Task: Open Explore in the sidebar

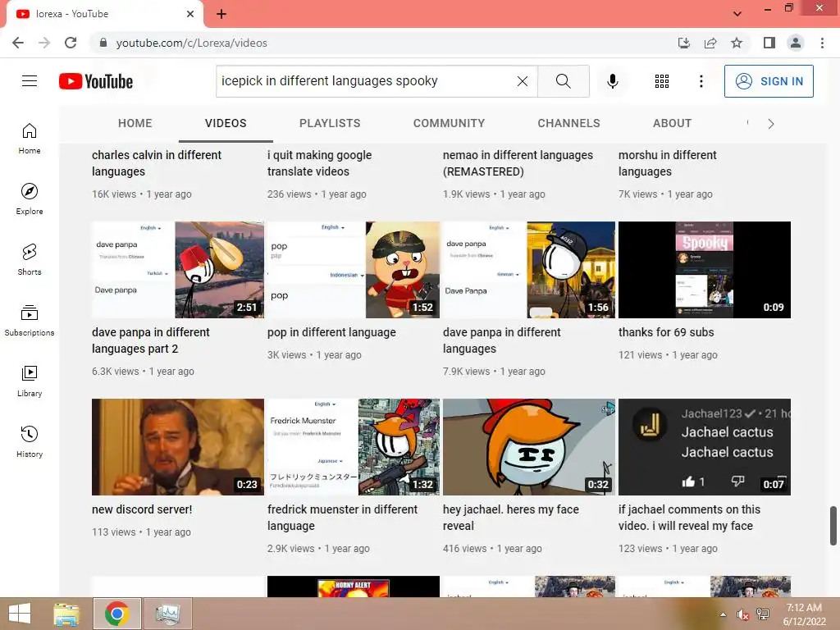Action: [30, 199]
